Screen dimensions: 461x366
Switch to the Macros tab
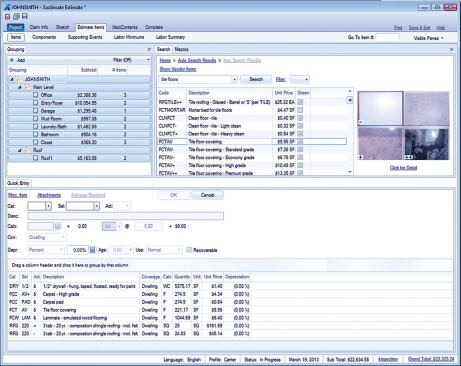[x=181, y=49]
